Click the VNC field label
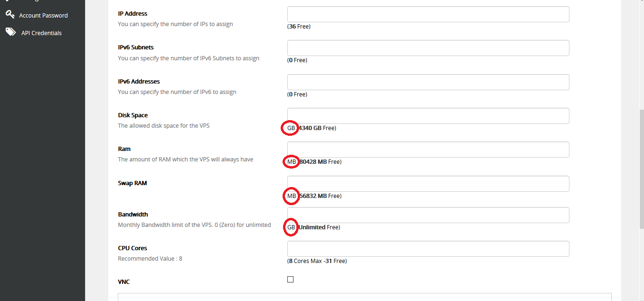644x301 pixels. coord(124,282)
